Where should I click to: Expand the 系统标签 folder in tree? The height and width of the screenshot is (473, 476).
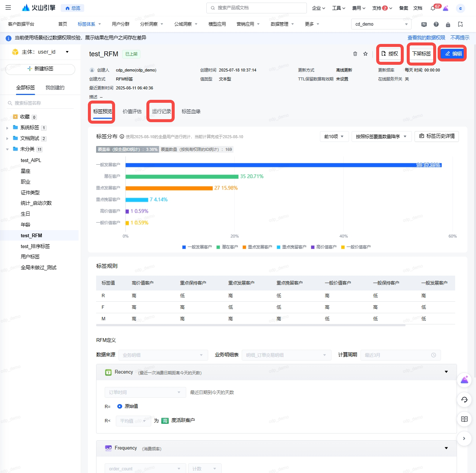(x=7, y=128)
